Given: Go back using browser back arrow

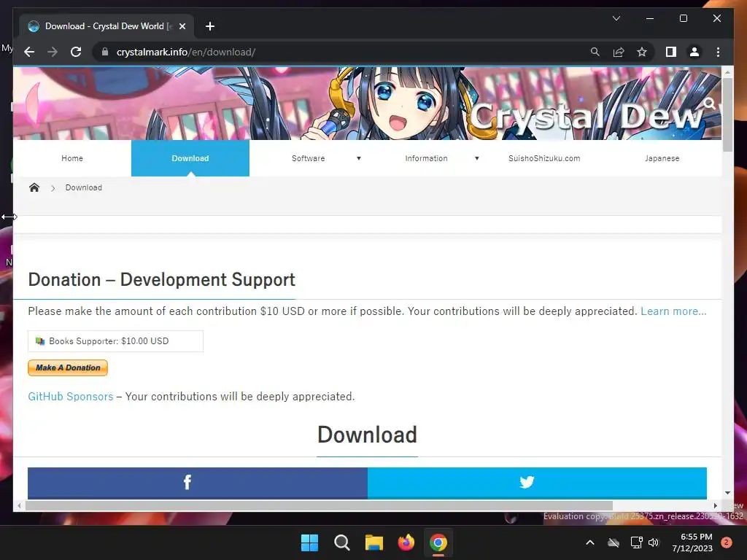Looking at the screenshot, I should click(x=29, y=52).
